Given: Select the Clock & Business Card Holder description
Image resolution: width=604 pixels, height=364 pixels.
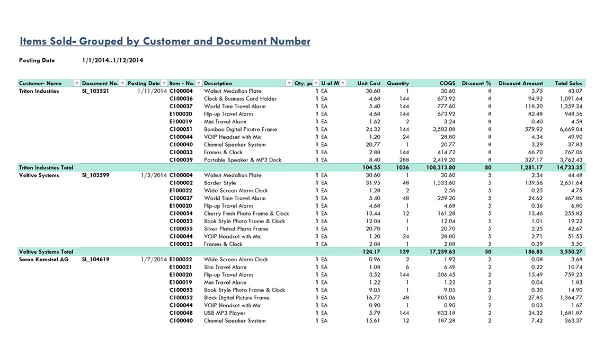Looking at the screenshot, I should tap(241, 99).
